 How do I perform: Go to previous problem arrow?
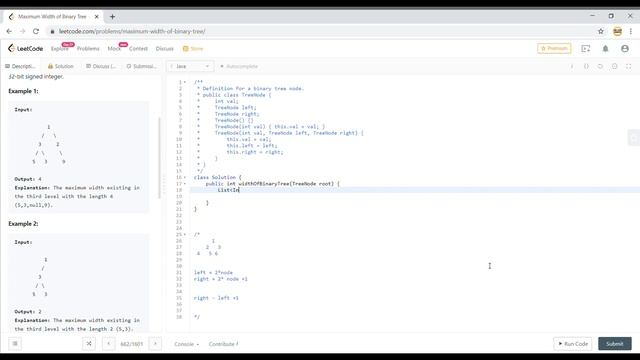coord(109,344)
